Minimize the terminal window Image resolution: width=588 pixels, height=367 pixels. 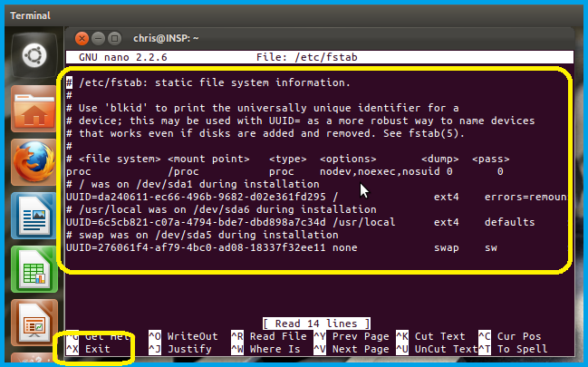pyautogui.click(x=98, y=38)
